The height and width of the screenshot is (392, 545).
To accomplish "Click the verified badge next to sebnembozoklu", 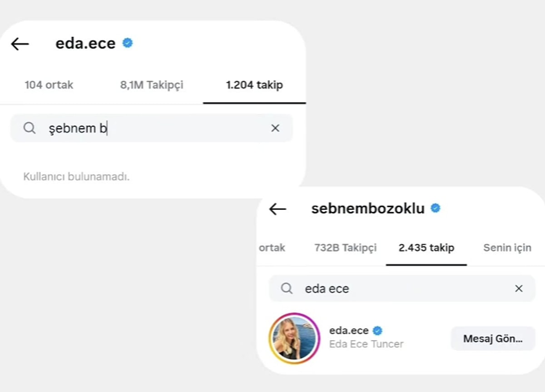I will point(436,208).
